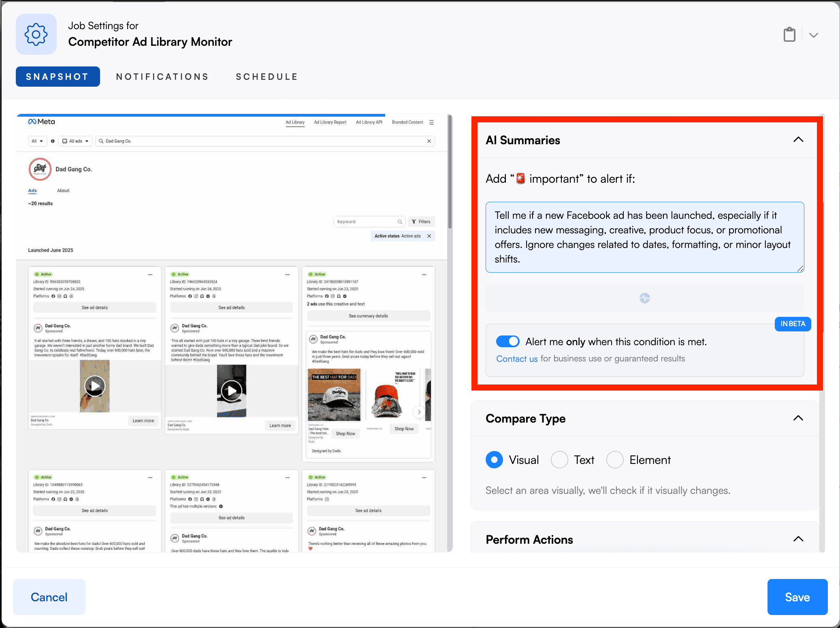Click the Meta logo in snapshot
The image size is (840, 628).
41,122
